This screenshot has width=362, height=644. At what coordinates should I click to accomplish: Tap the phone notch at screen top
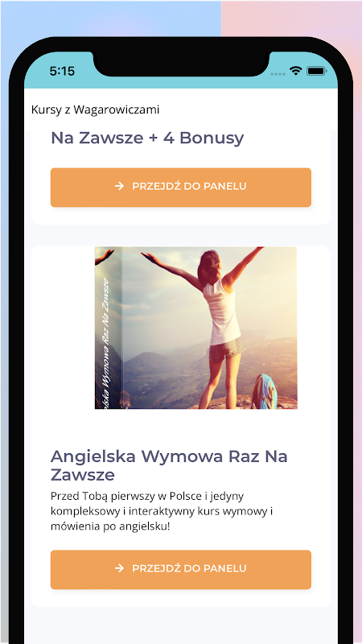[x=181, y=64]
